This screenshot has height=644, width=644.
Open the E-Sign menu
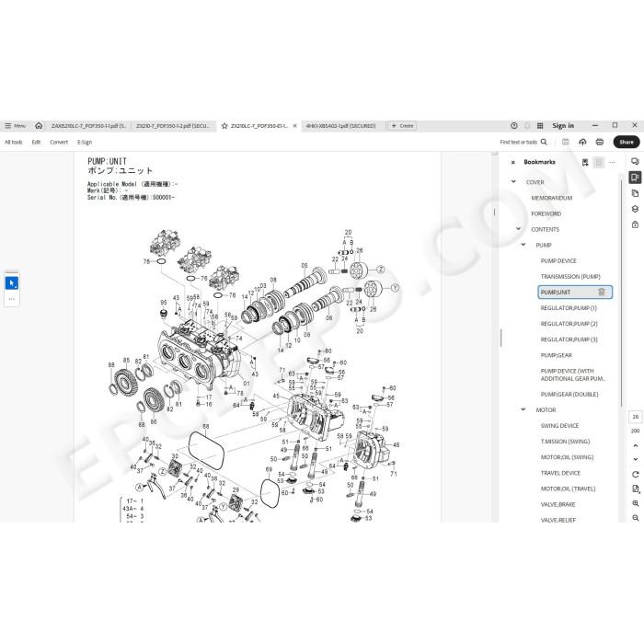pyautogui.click(x=85, y=142)
